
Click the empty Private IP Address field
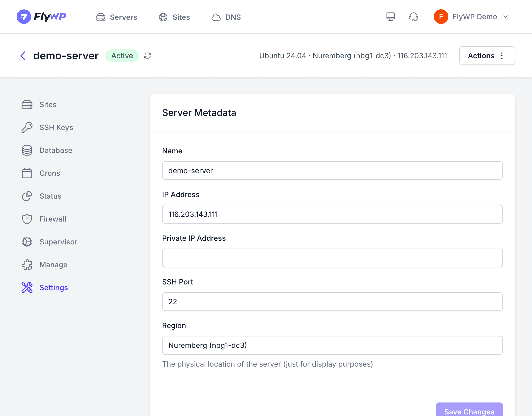pos(332,258)
